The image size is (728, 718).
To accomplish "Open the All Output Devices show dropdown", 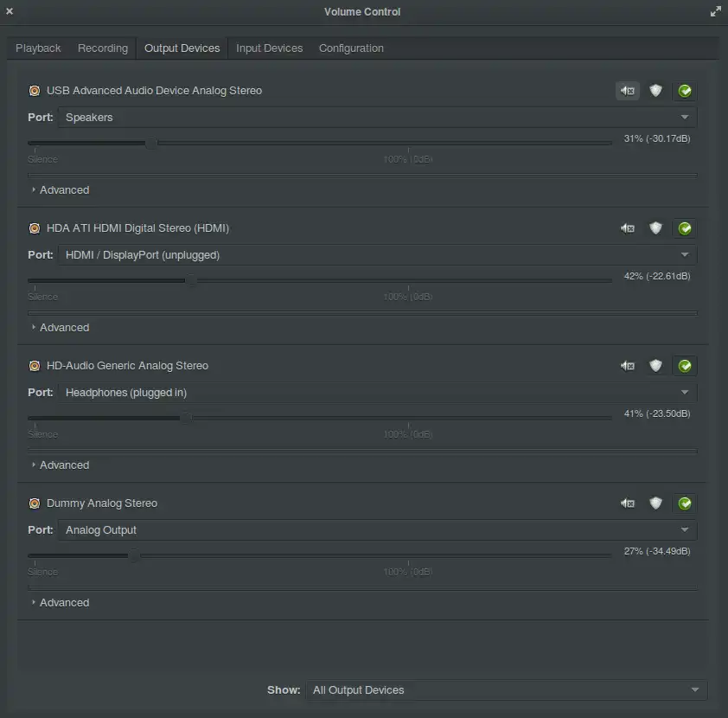I will click(506, 690).
